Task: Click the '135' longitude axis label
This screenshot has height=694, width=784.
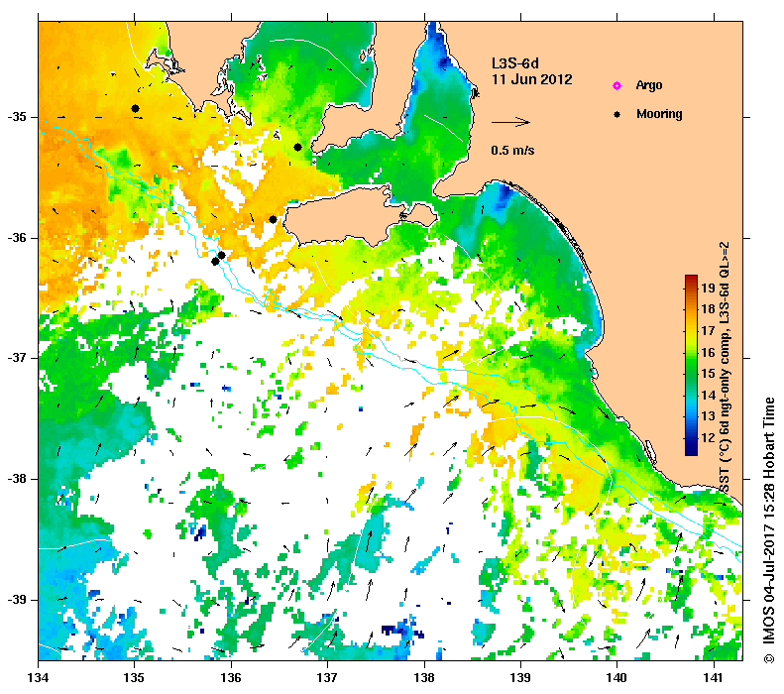Action: tap(135, 678)
